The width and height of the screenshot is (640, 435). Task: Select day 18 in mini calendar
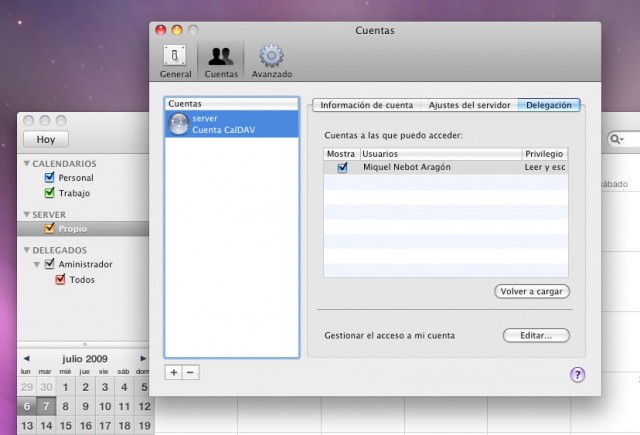pyautogui.click(x=124, y=426)
